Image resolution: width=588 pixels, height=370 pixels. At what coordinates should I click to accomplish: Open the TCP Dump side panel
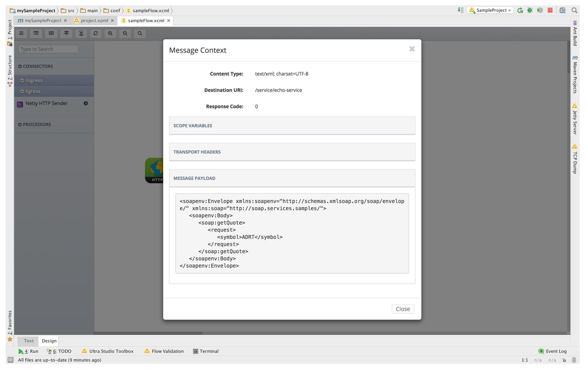coord(575,159)
